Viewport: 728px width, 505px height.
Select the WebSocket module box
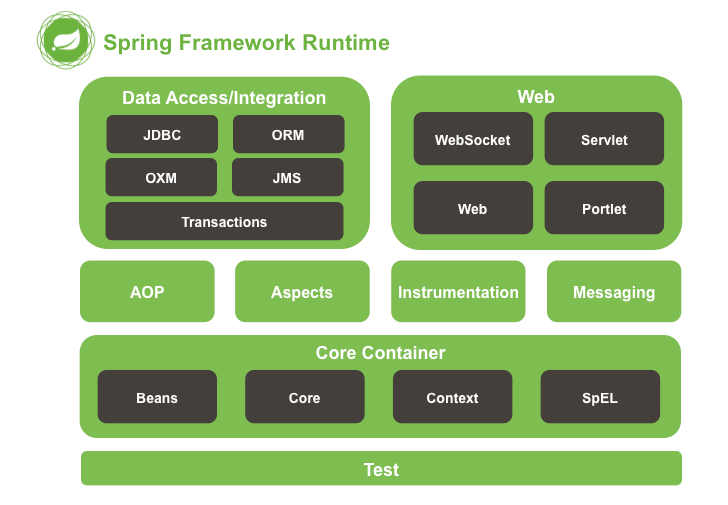(473, 139)
